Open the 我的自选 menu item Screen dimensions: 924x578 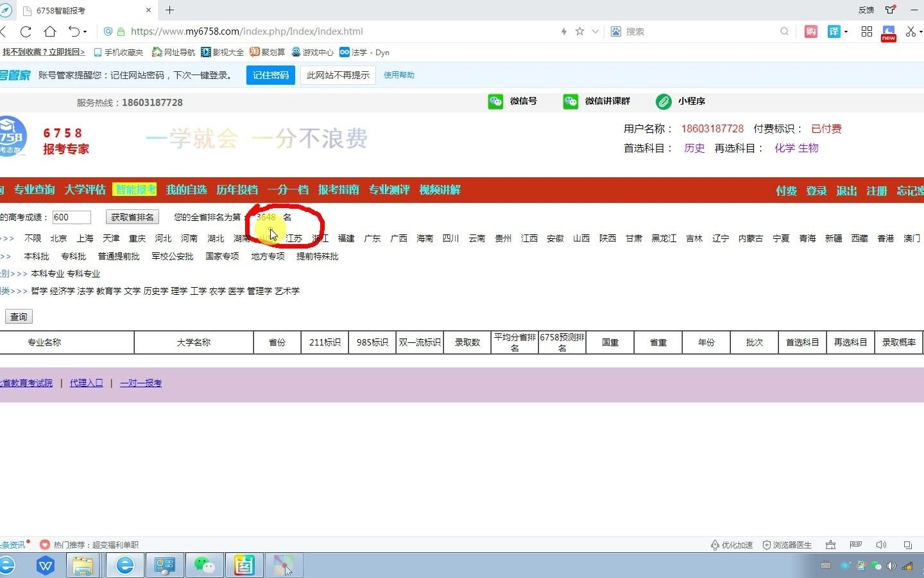click(186, 190)
